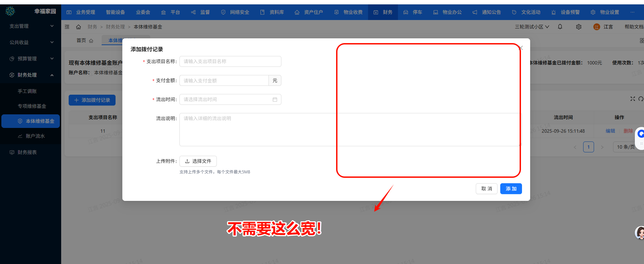Click the previous page arrow
644x264 pixels.
pyautogui.click(x=575, y=147)
